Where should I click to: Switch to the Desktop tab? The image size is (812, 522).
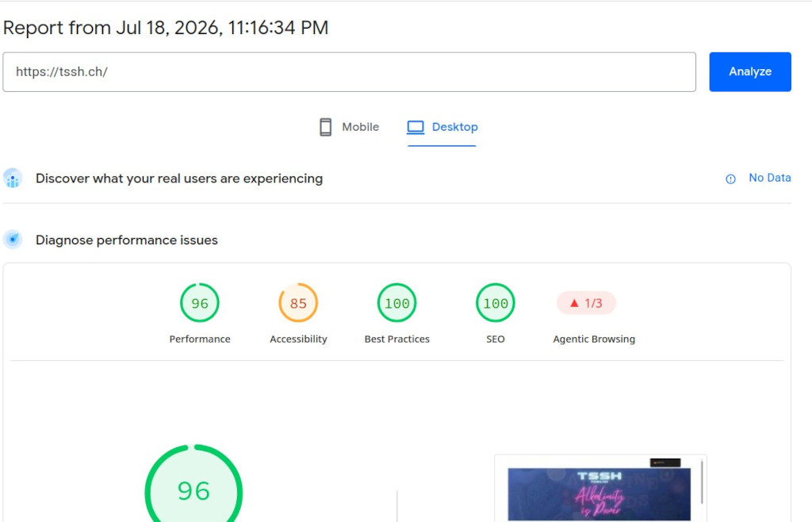coord(442,127)
